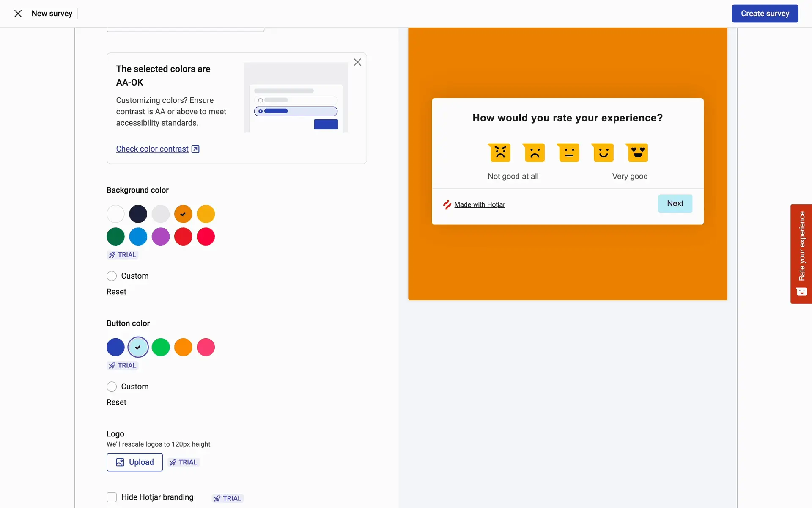Select Custom background color radio
Screen dimensions: 812x508
click(112, 276)
